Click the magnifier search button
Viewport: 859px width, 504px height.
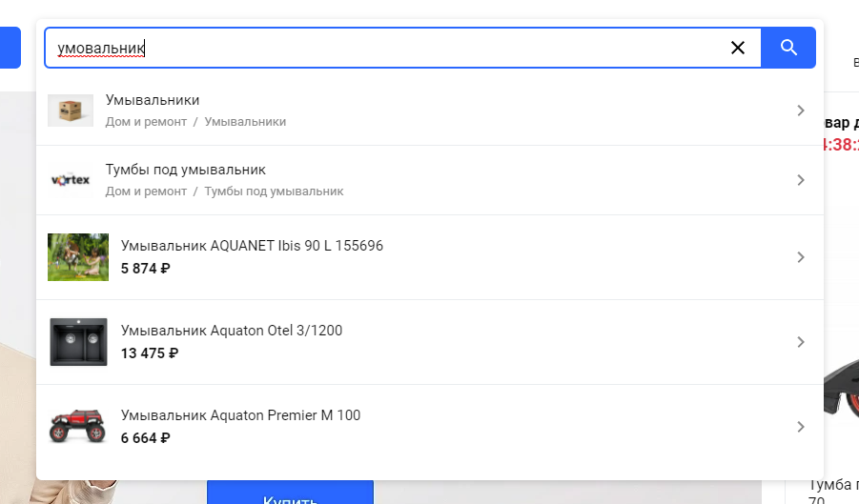[788, 48]
